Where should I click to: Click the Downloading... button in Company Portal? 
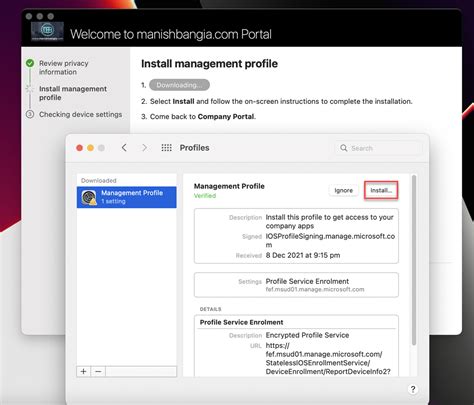179,85
